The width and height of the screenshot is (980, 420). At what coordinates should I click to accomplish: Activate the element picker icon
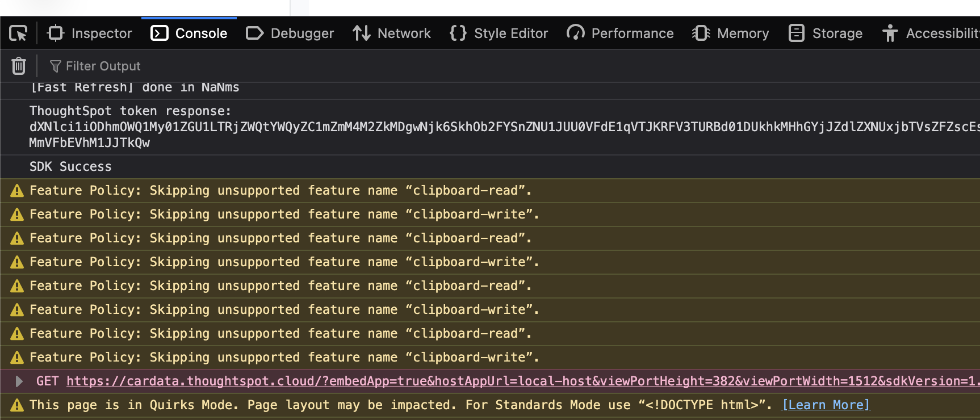pos(18,33)
